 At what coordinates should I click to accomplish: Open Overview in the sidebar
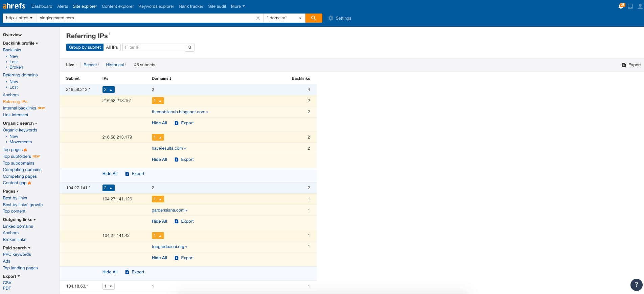pos(12,35)
